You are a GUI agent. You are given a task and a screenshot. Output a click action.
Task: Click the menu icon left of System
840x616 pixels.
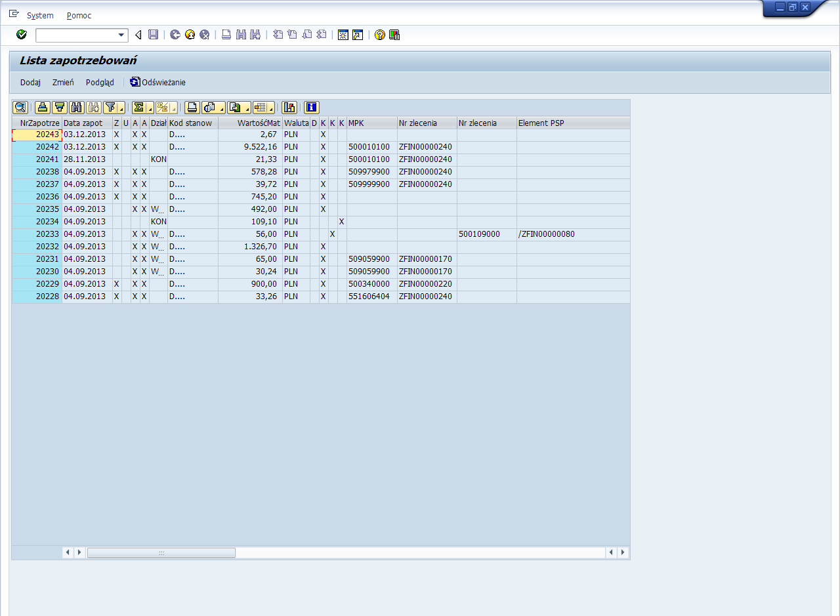[13, 14]
